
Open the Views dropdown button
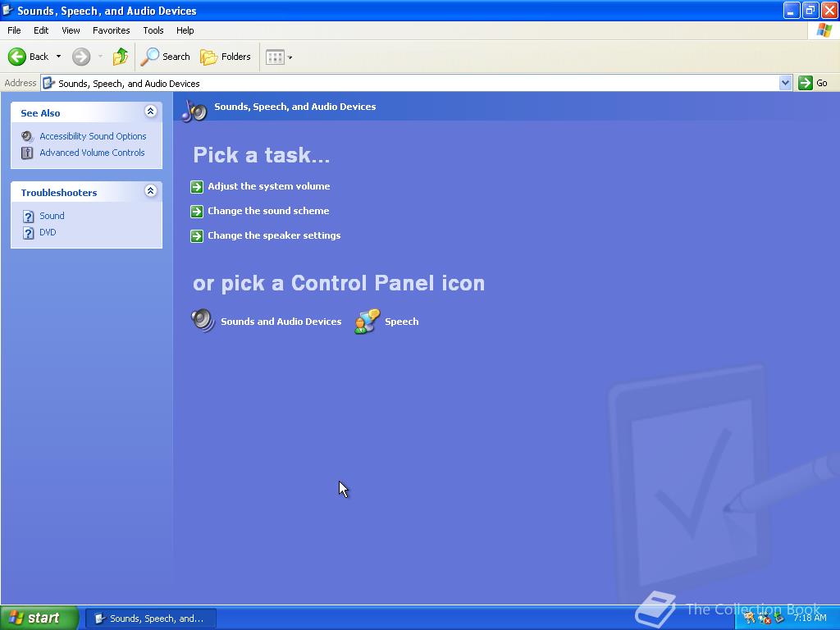pyautogui.click(x=279, y=57)
